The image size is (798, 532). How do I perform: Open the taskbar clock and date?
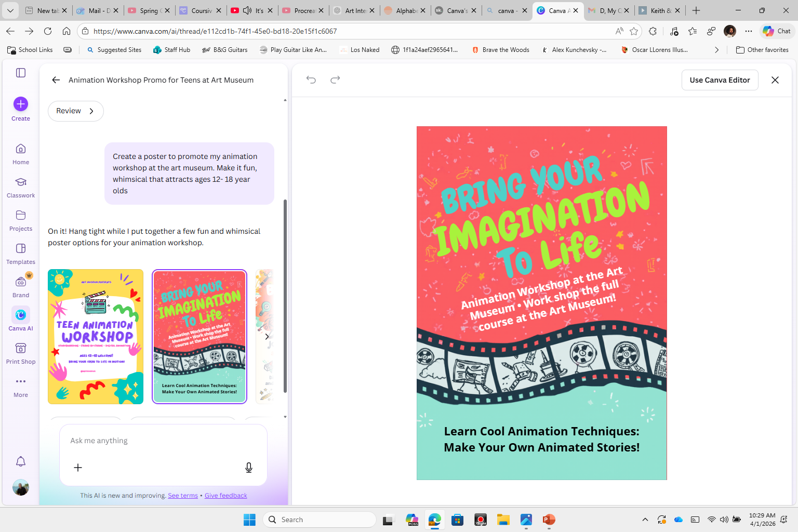(x=762, y=520)
